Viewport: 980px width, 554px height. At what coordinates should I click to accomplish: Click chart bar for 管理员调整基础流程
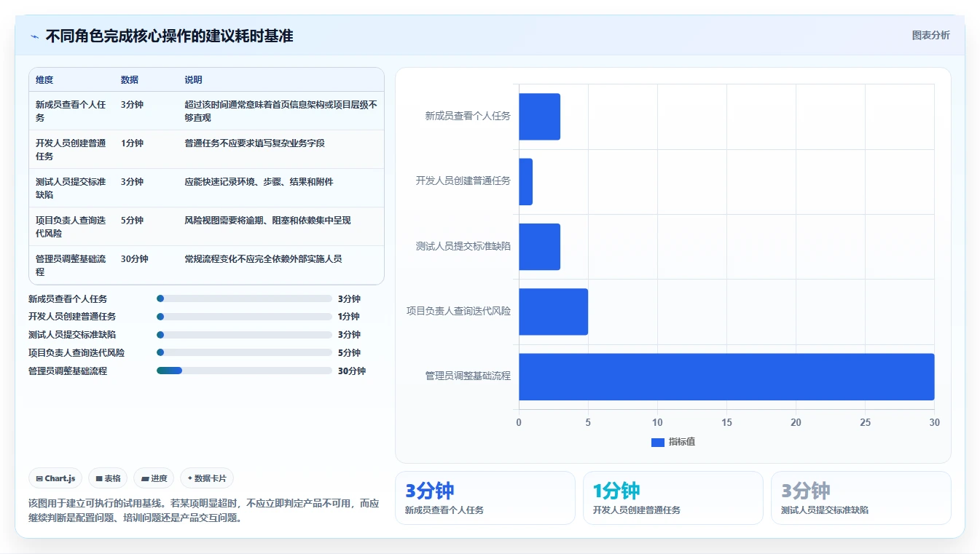pos(726,376)
